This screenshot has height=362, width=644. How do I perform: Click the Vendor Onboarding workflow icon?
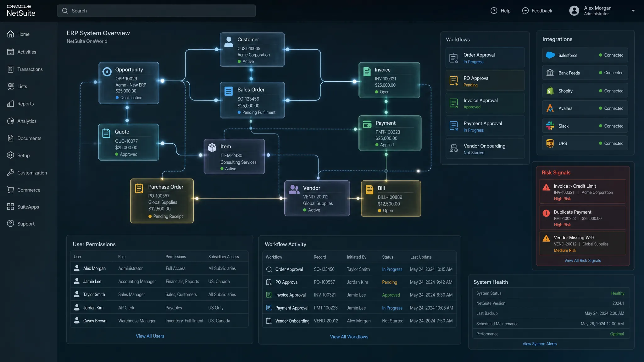click(x=454, y=148)
